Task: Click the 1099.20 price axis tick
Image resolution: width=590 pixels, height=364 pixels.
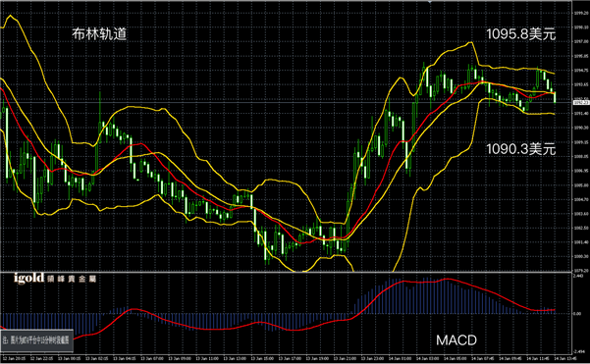Action: click(x=581, y=13)
